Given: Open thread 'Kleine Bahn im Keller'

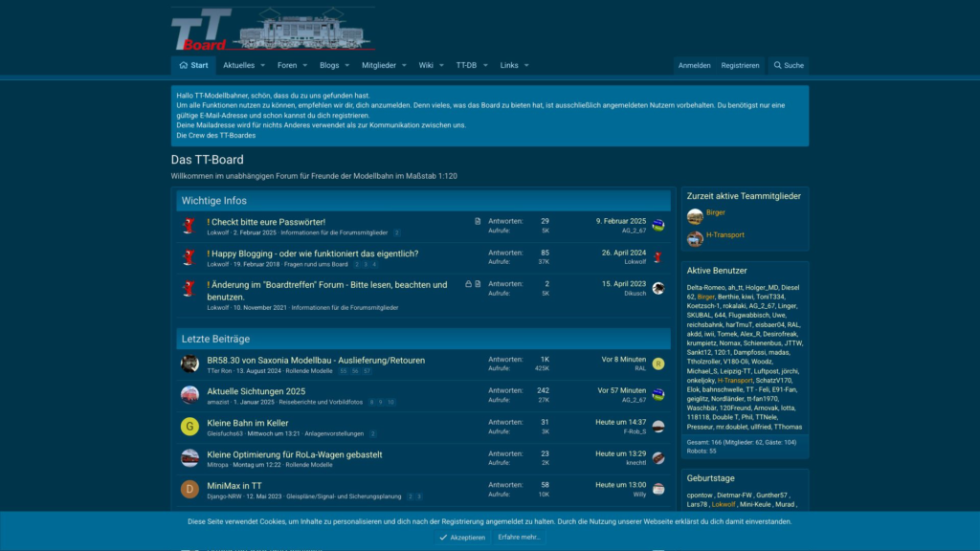Looking at the screenshot, I should [x=248, y=424].
